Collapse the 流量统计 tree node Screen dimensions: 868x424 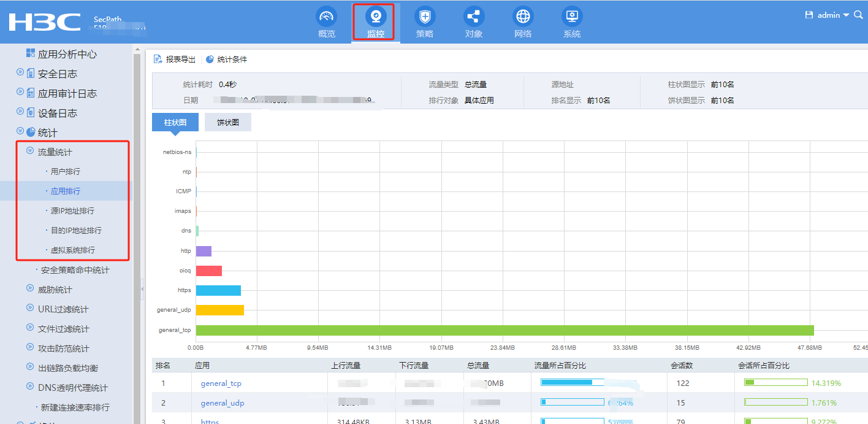30,152
